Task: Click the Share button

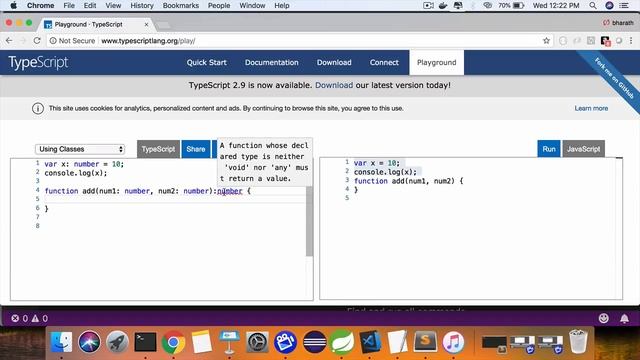Action: pos(196,149)
